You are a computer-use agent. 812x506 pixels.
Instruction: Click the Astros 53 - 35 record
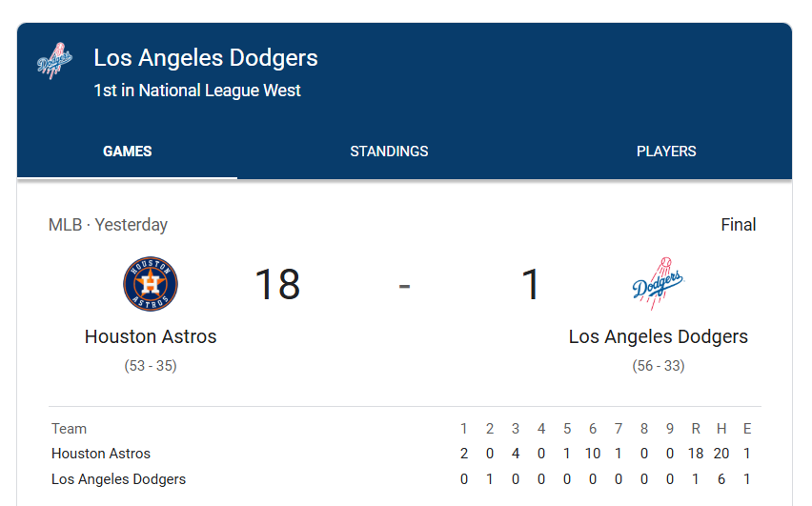click(x=151, y=366)
